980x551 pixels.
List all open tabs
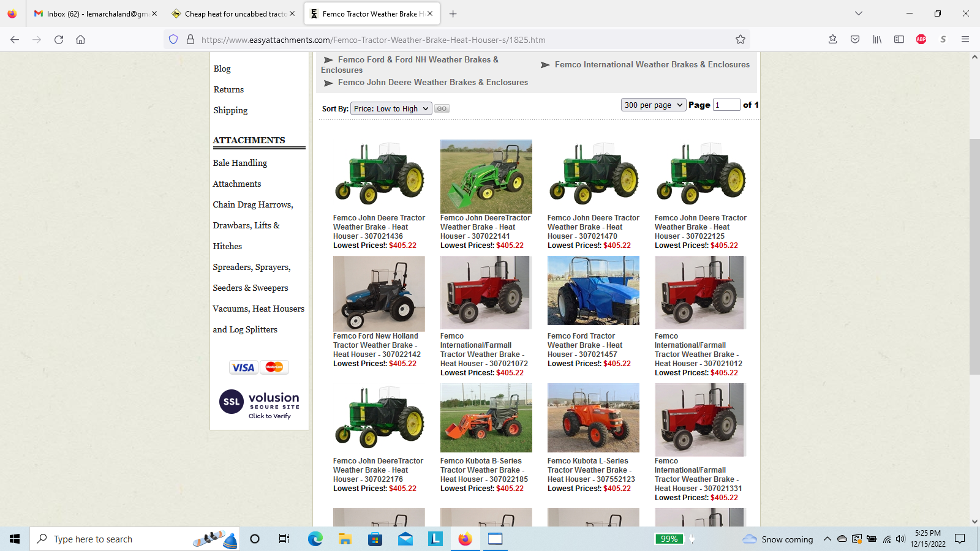(859, 13)
